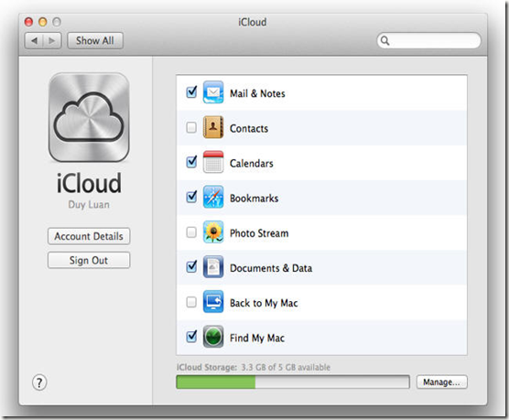Click the "Contacts" label
This screenshot has height=420, width=509.
(249, 128)
